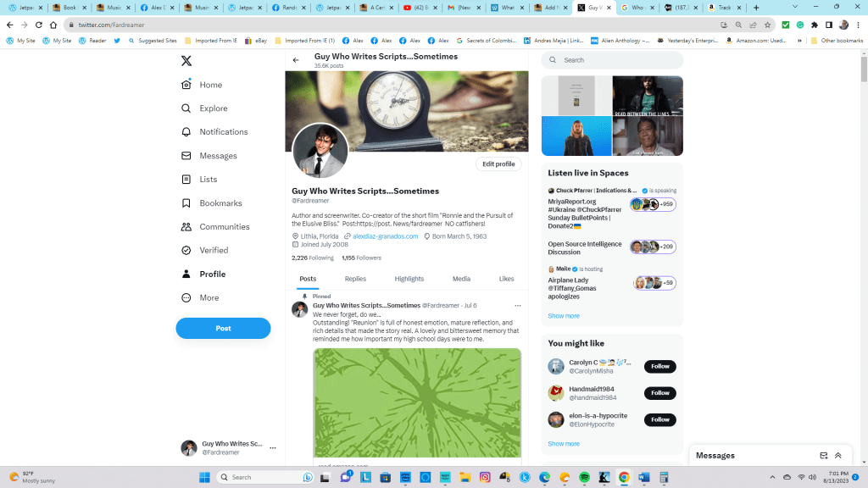Image resolution: width=868 pixels, height=488 pixels.
Task: Expand the Messages drawer at bottom right
Action: pyautogui.click(x=838, y=456)
